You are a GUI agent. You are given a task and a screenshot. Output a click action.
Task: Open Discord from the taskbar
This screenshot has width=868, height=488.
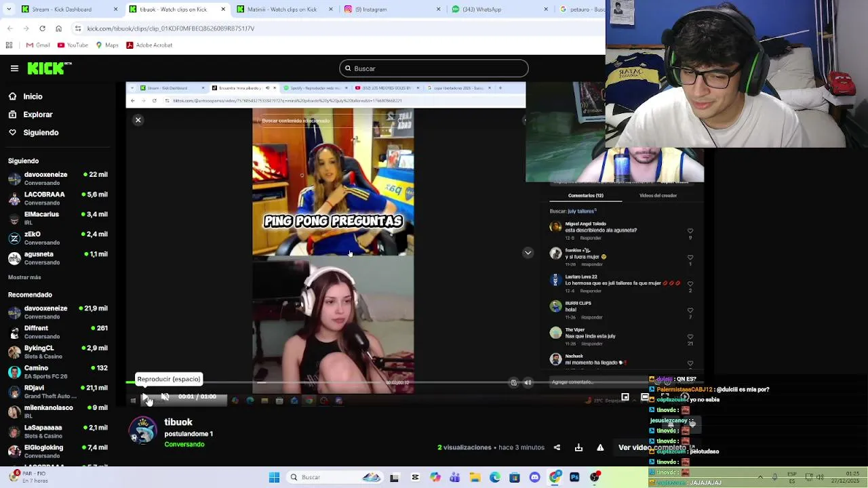(x=535, y=477)
